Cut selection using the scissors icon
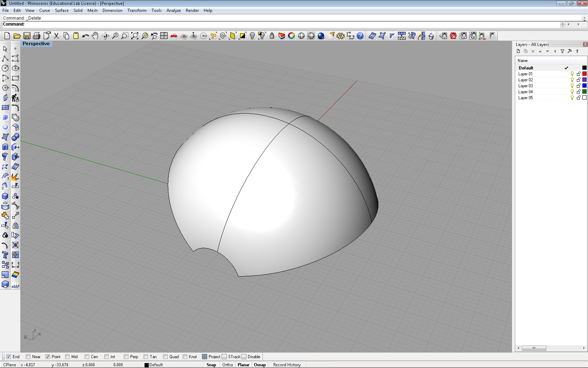588x368 pixels. tap(56, 36)
